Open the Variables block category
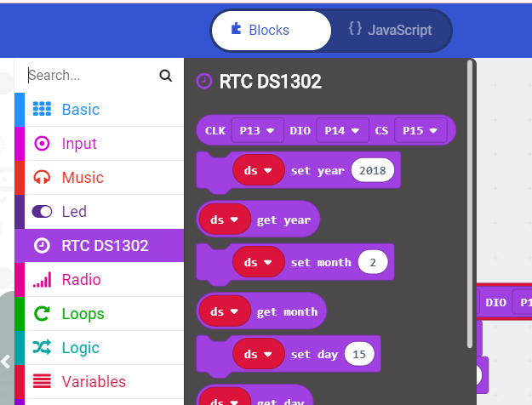The image size is (532, 405). 100,381
